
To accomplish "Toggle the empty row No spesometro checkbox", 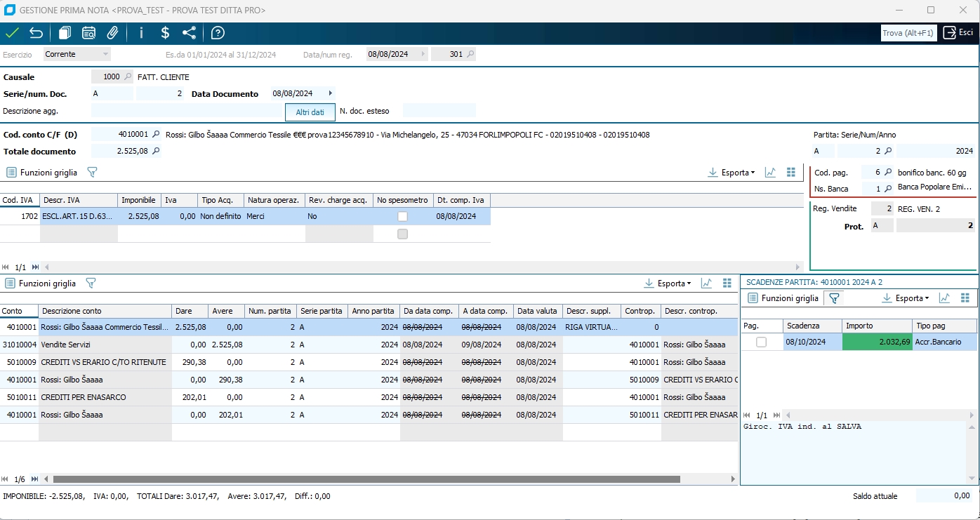I will 402,234.
